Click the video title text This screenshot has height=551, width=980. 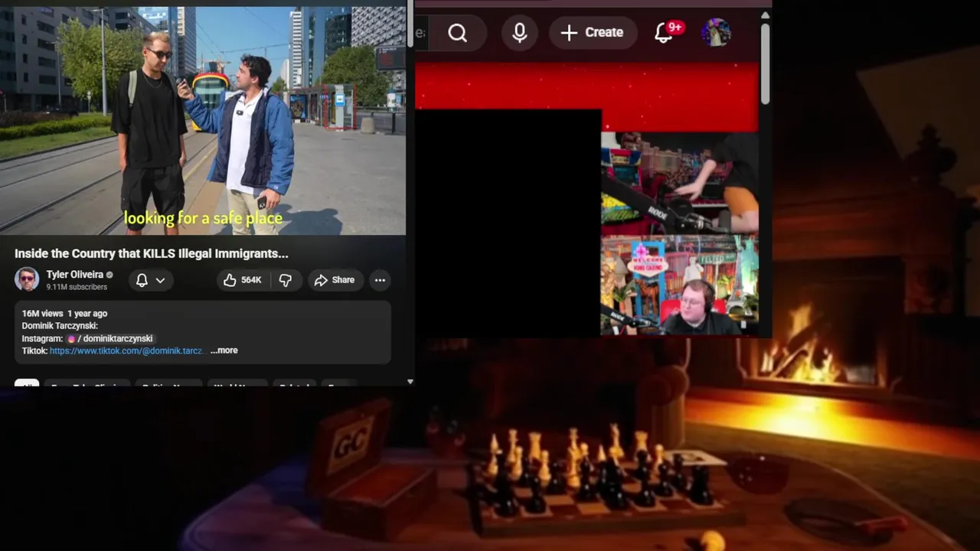pyautogui.click(x=152, y=253)
